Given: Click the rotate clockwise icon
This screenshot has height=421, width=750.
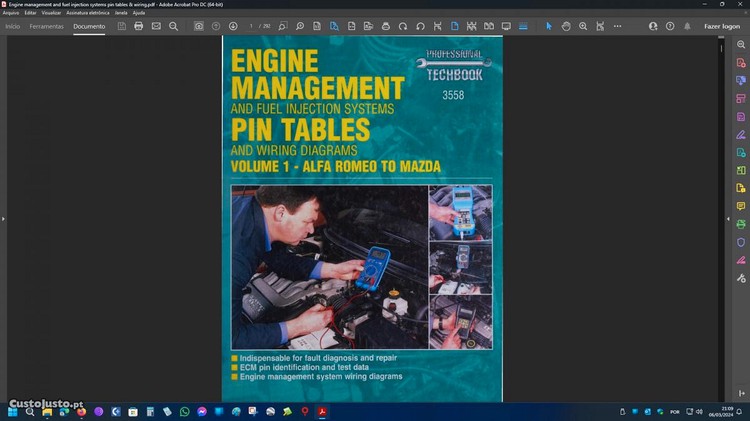Looking at the screenshot, I should [403, 26].
